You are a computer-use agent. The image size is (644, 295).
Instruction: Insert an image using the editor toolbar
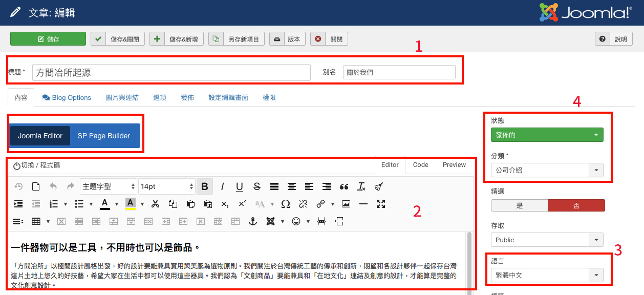click(x=346, y=203)
